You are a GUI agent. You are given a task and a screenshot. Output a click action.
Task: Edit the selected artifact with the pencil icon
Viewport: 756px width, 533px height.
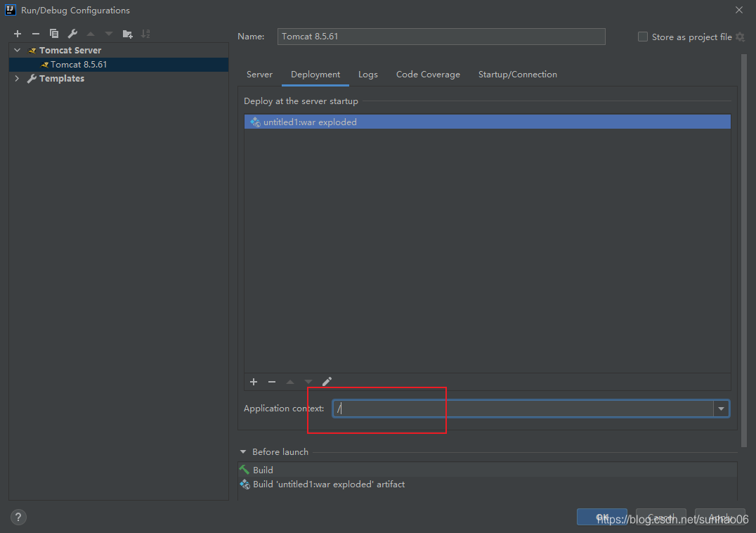[327, 382]
